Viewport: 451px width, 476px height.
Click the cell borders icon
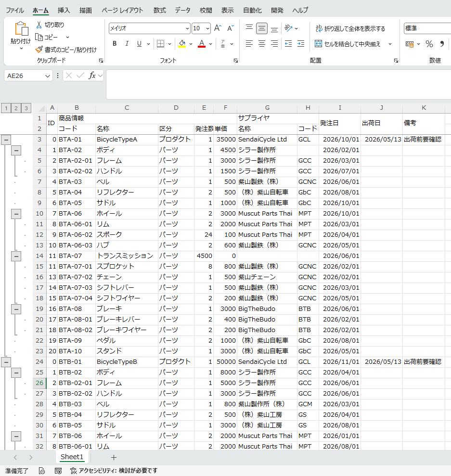pyautogui.click(x=161, y=44)
